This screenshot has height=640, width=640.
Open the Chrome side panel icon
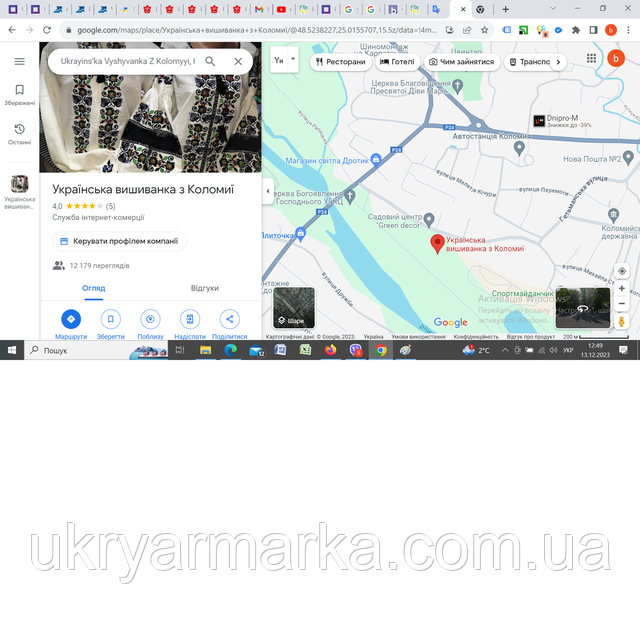tap(593, 30)
